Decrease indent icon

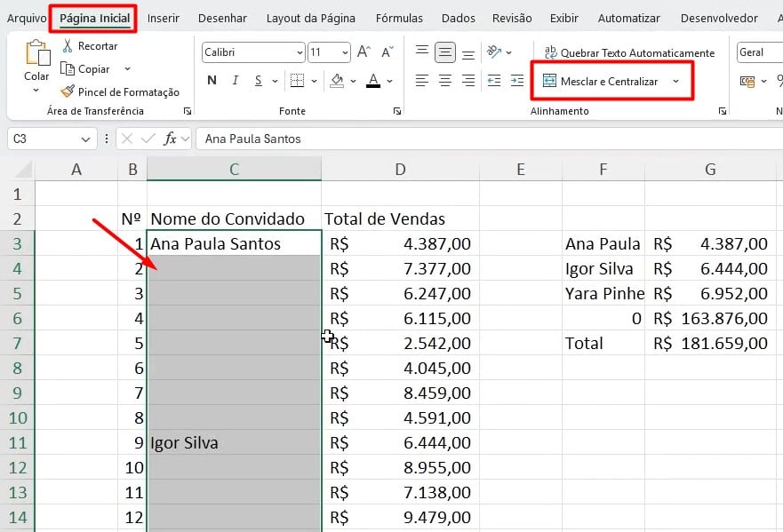coord(494,80)
